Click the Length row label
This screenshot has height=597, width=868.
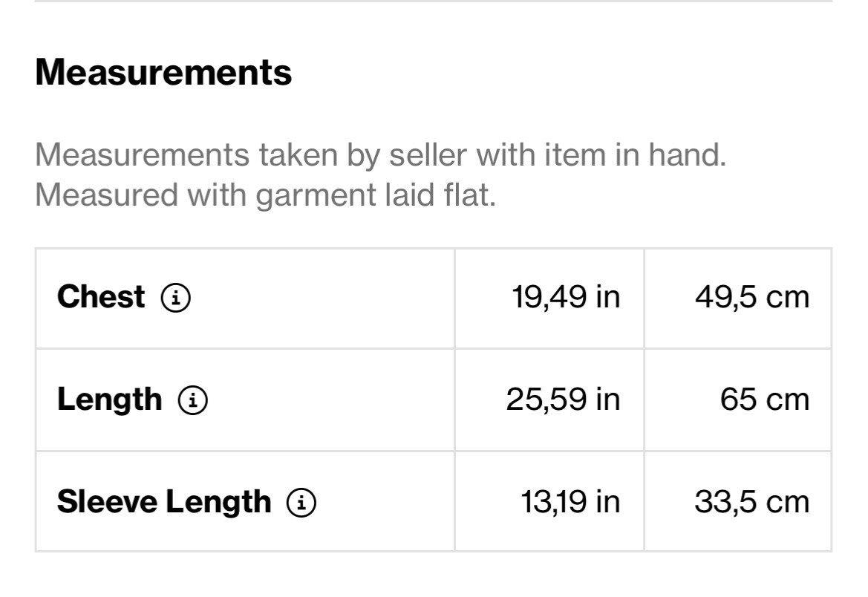click(x=109, y=399)
